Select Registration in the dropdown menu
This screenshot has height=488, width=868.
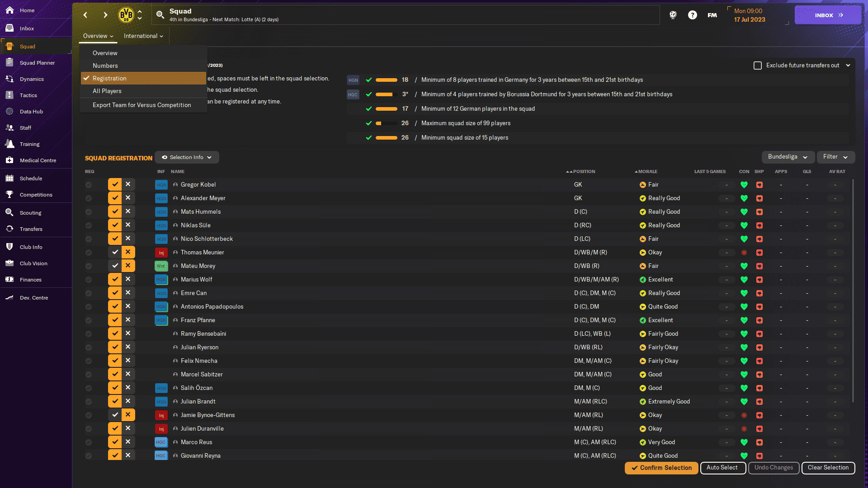pyautogui.click(x=143, y=78)
